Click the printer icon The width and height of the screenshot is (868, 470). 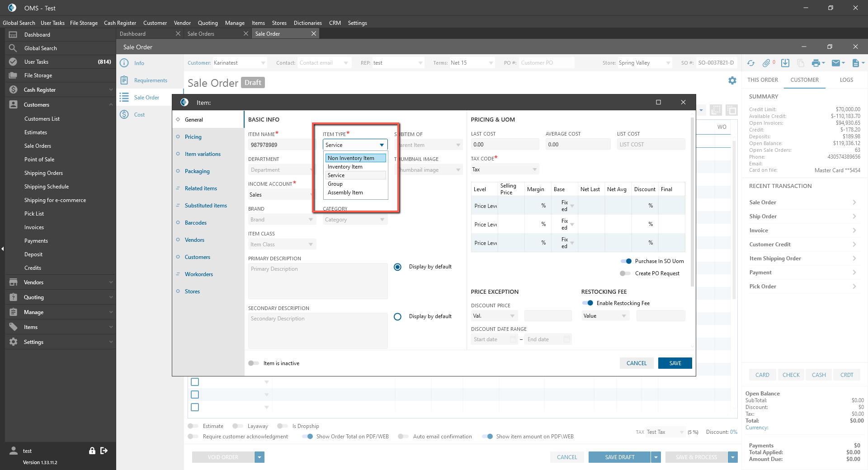816,63
